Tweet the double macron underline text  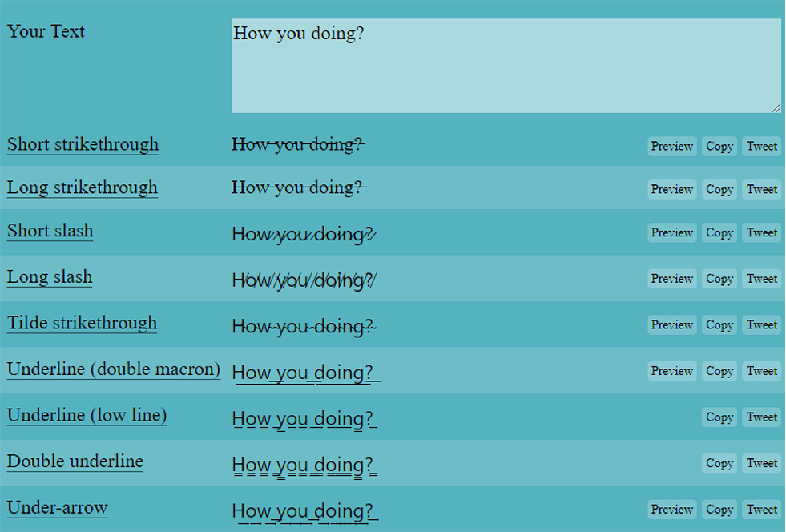(x=762, y=371)
